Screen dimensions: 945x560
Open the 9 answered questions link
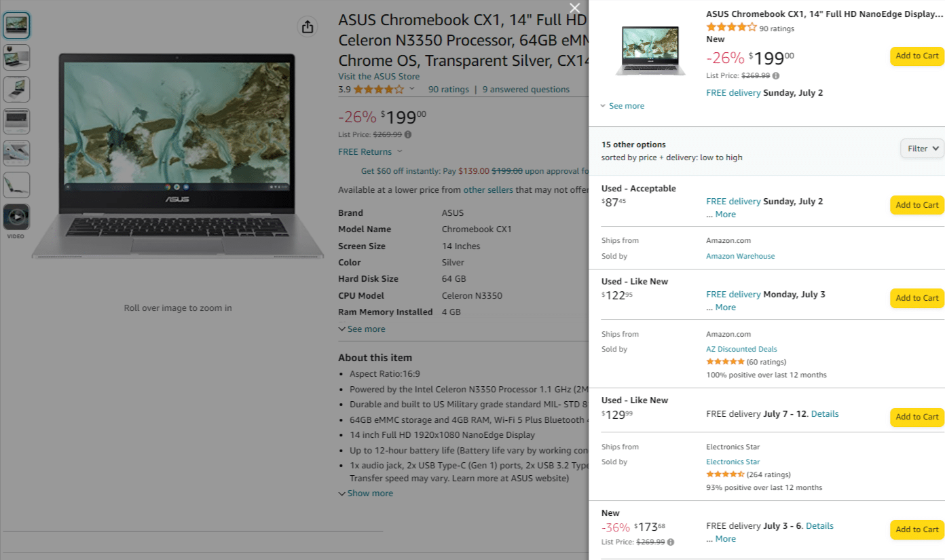(x=525, y=90)
